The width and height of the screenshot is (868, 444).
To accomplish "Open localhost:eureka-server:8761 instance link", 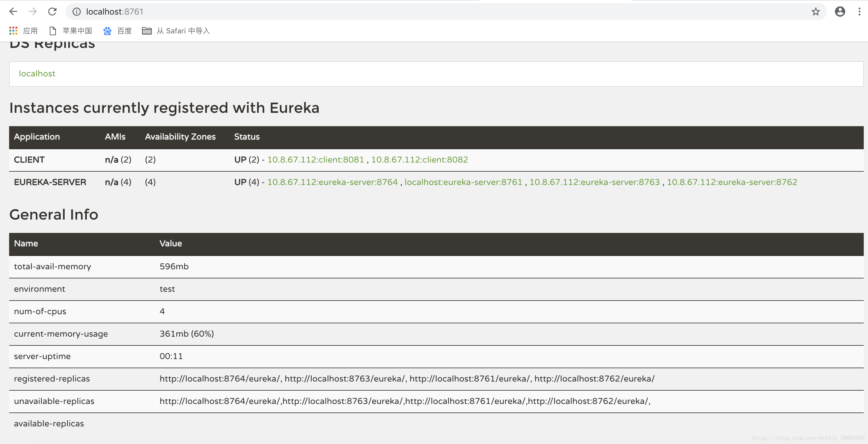I will point(463,183).
